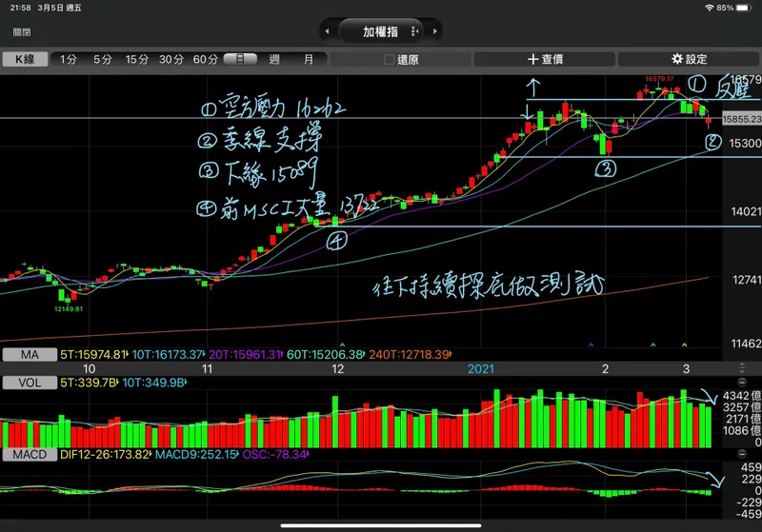Open 設定 settings with gear icon
Viewport: 762px width, 532px height.
[689, 59]
